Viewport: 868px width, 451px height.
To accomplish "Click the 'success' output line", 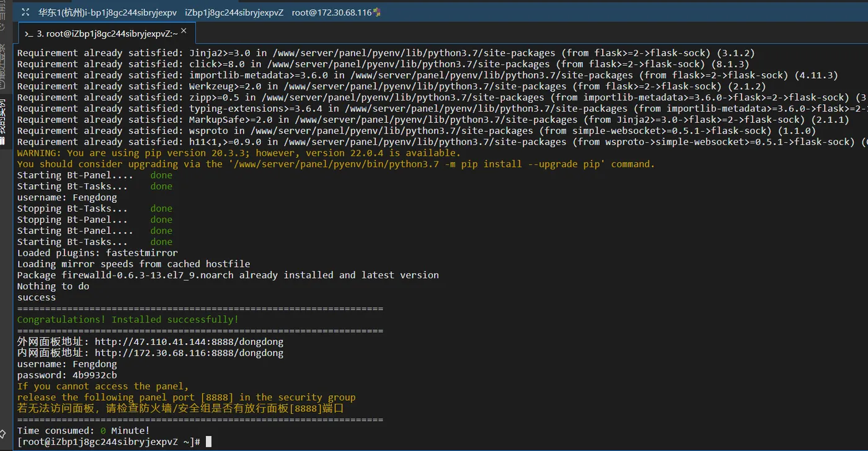I will (x=37, y=297).
